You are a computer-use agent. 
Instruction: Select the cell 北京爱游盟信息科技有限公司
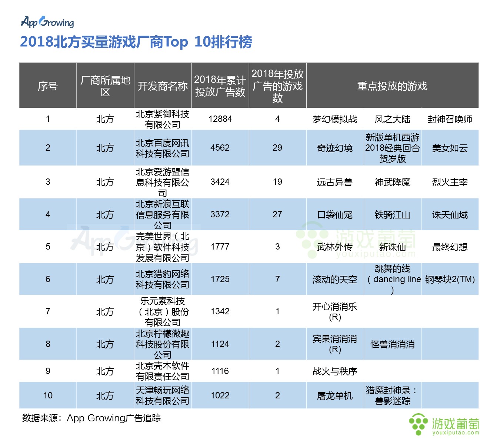(163, 182)
